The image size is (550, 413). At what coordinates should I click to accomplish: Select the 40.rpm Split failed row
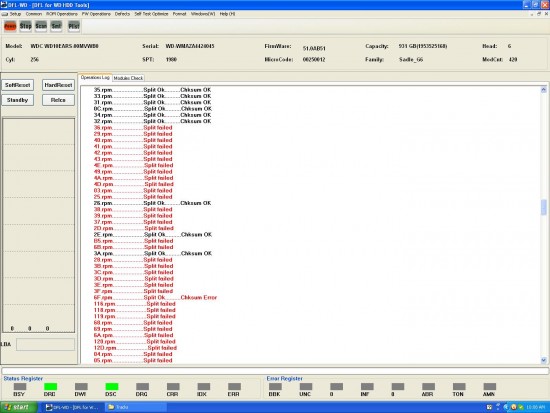click(133, 140)
